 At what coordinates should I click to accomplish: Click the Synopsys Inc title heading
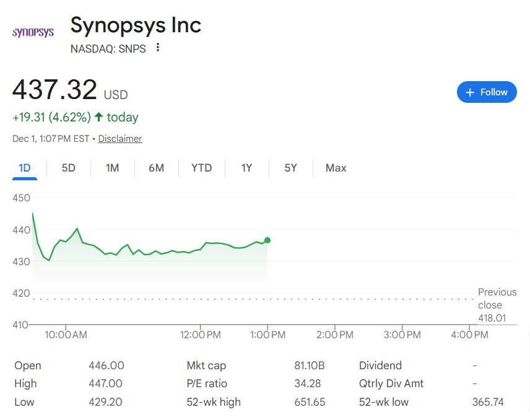click(136, 25)
